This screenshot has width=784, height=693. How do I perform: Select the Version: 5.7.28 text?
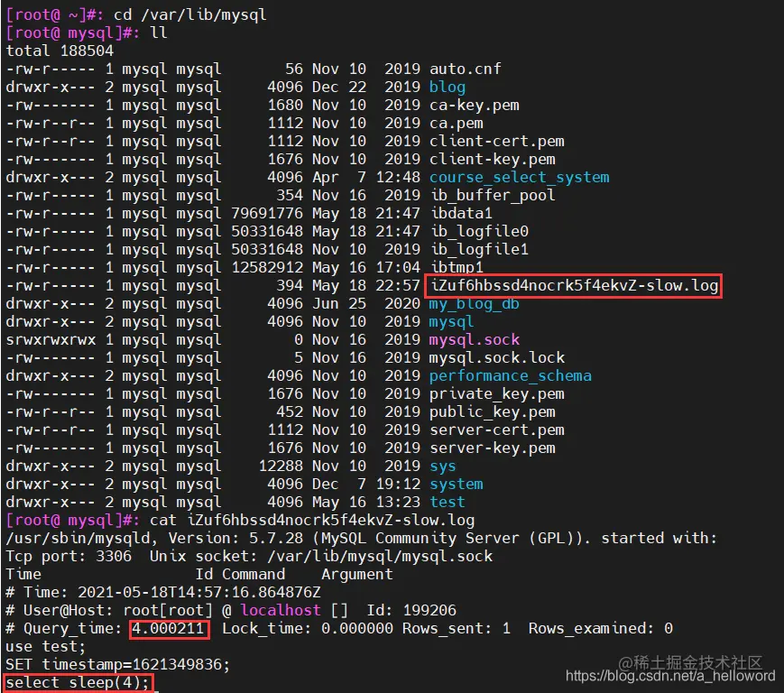[235, 538]
